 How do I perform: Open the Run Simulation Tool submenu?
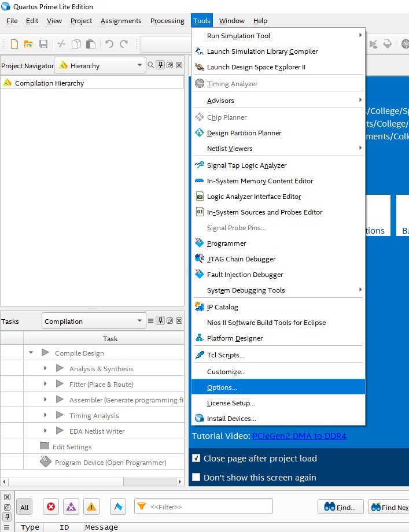coord(278,36)
